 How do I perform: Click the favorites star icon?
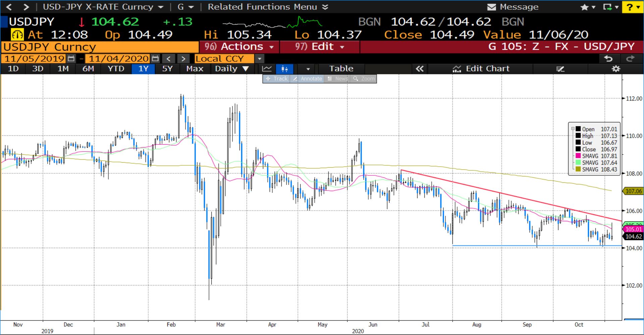tap(584, 7)
